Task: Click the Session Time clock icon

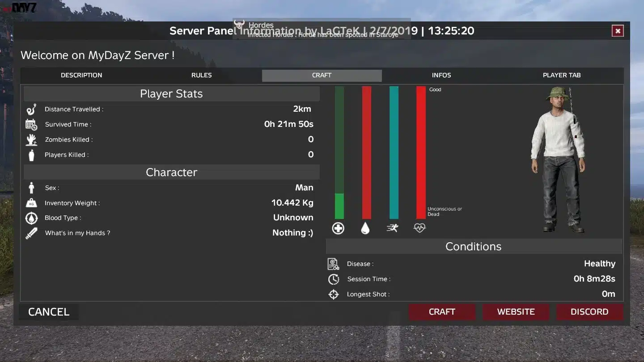Action: (334, 279)
